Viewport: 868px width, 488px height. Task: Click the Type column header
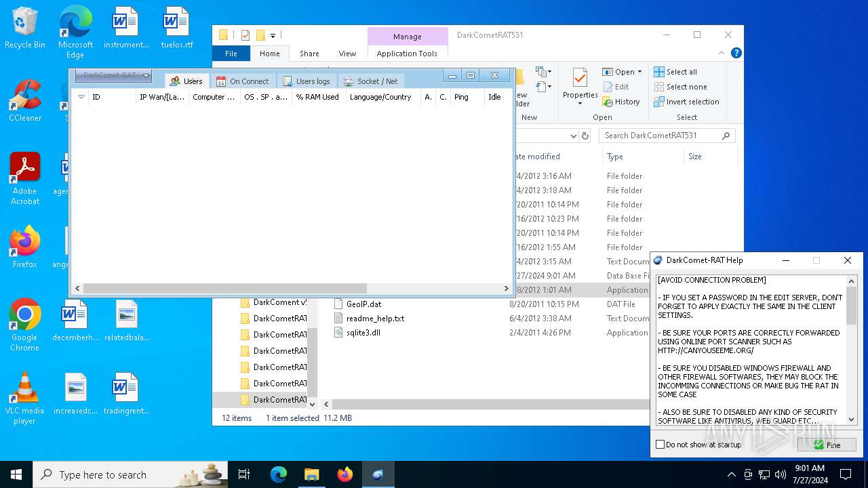click(644, 157)
